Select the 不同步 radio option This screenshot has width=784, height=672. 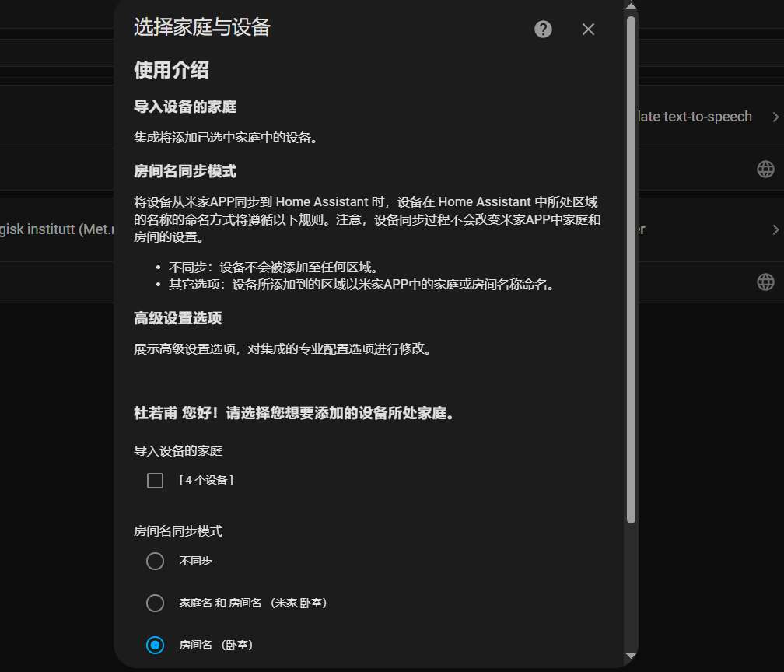click(156, 561)
